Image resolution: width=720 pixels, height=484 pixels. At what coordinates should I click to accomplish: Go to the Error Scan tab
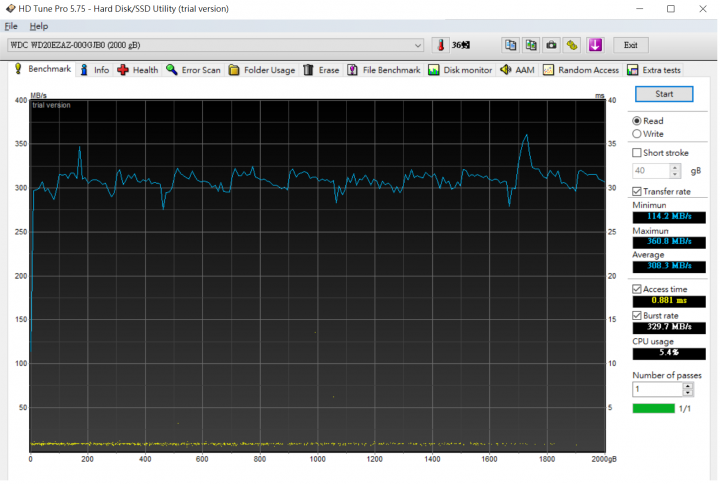click(x=193, y=70)
